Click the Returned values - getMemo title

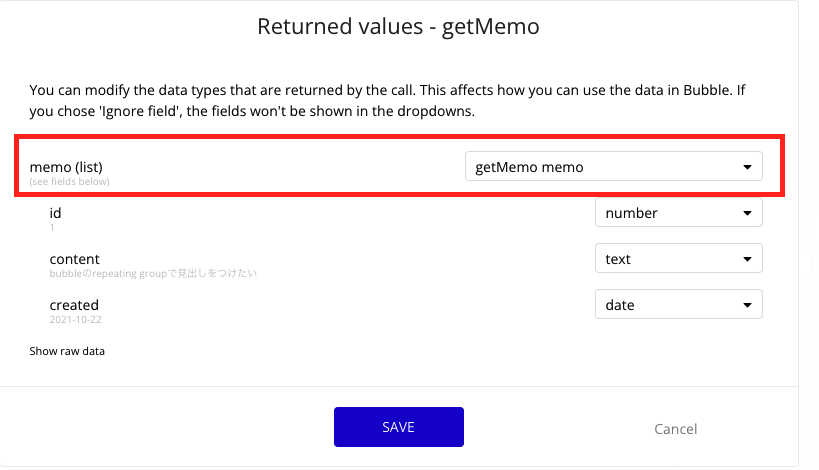(398, 27)
